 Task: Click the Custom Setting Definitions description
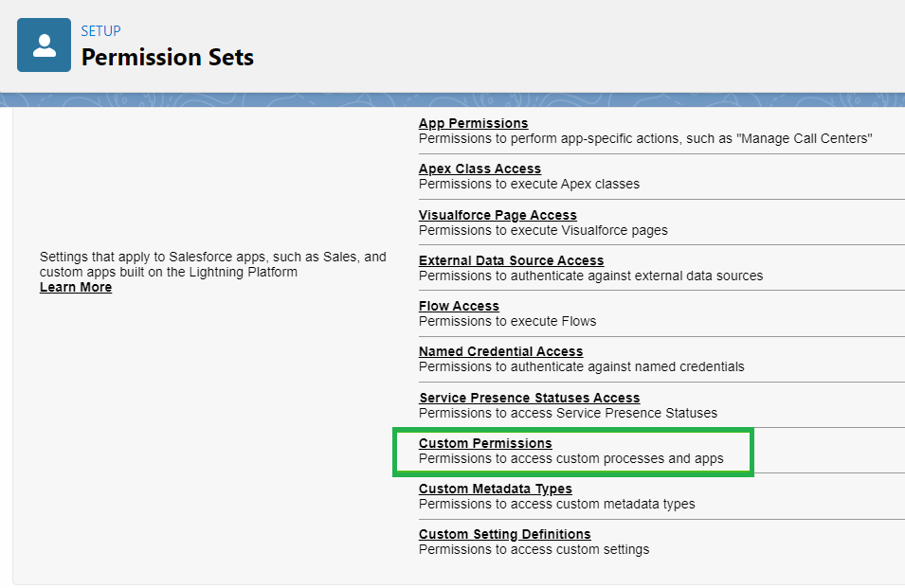click(x=534, y=549)
